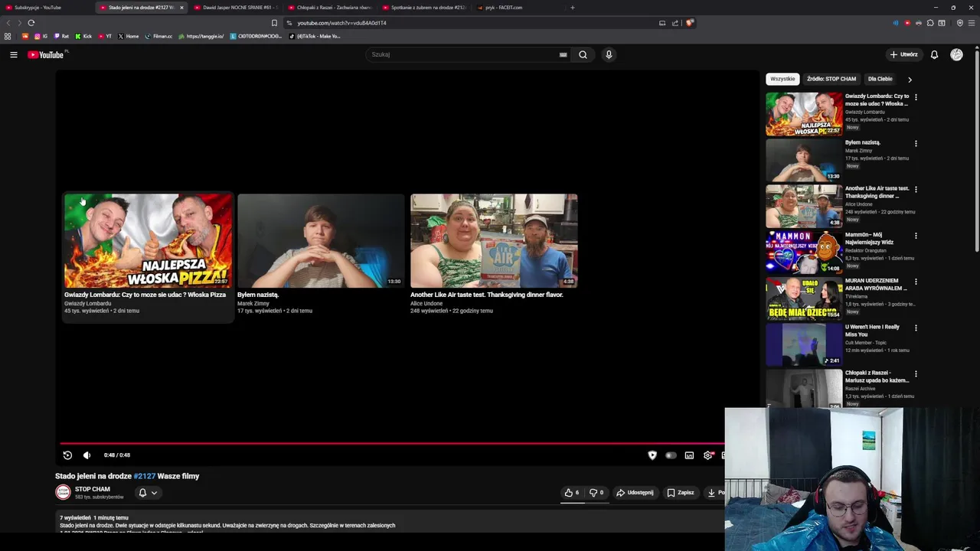Open options for Byłem nazistą sidebar video
The width and height of the screenshot is (980, 551).
coord(916,143)
